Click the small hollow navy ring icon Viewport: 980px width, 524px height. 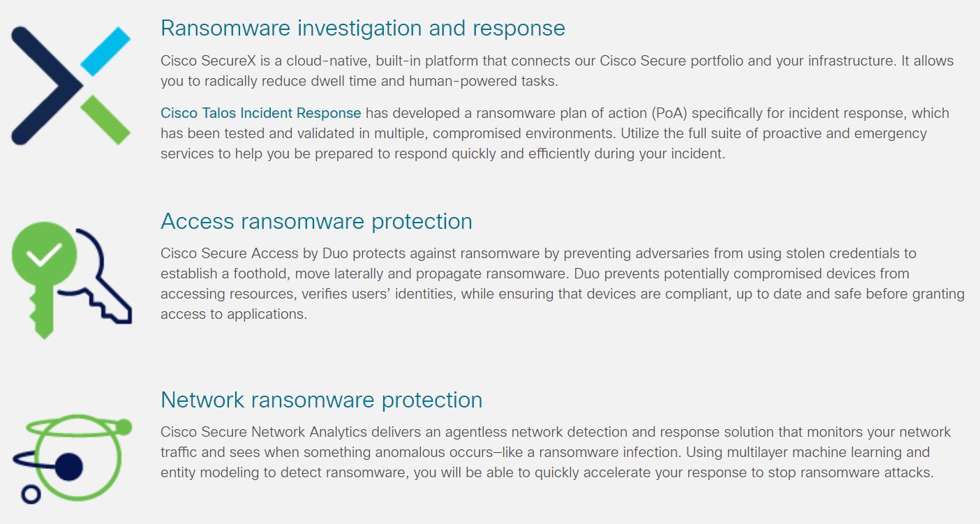[x=31, y=495]
